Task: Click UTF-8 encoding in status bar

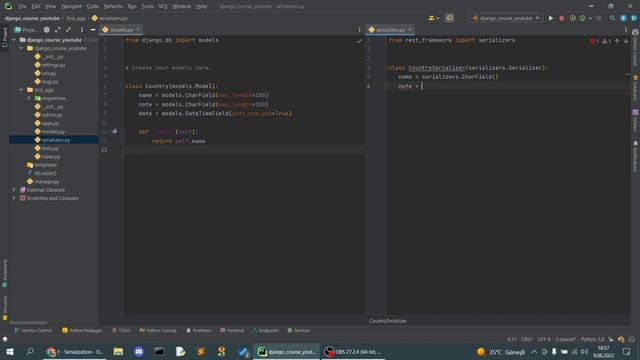Action: [544, 339]
